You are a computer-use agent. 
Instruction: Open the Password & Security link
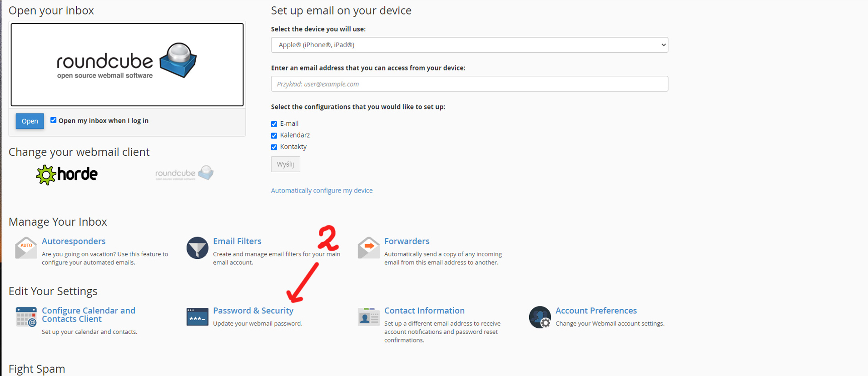tap(253, 311)
